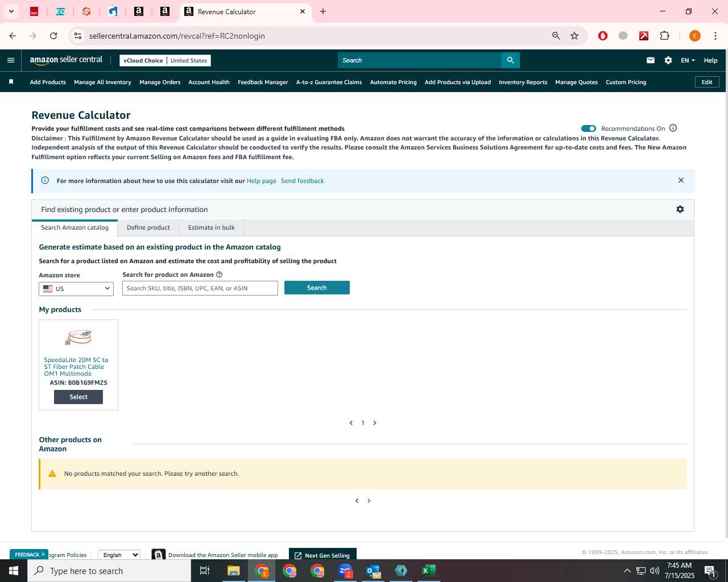728x582 pixels.
Task: Go to previous page of Other products
Action: 357,501
